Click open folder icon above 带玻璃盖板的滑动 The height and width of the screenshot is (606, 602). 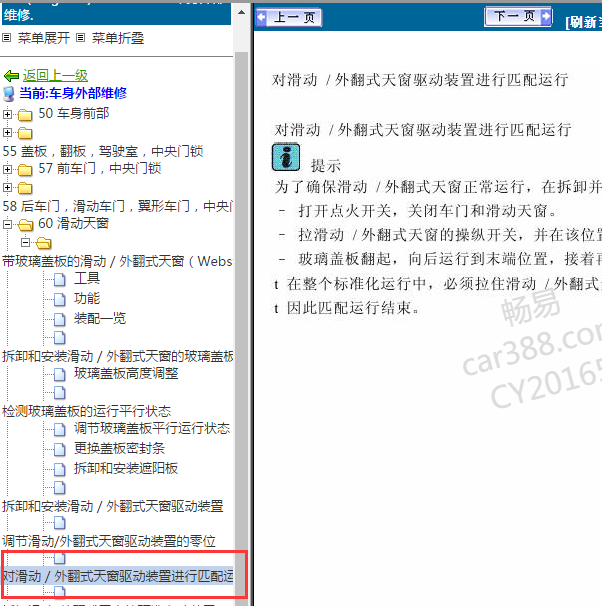pos(43,243)
